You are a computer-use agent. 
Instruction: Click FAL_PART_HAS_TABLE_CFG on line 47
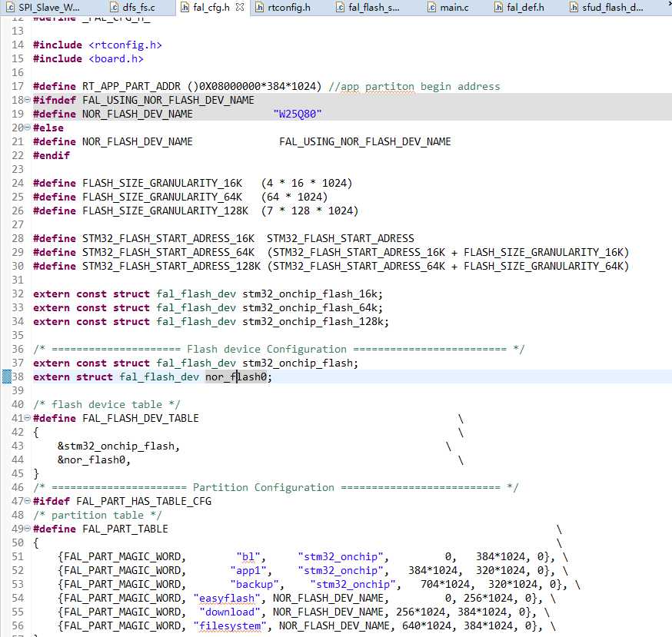[x=144, y=501]
